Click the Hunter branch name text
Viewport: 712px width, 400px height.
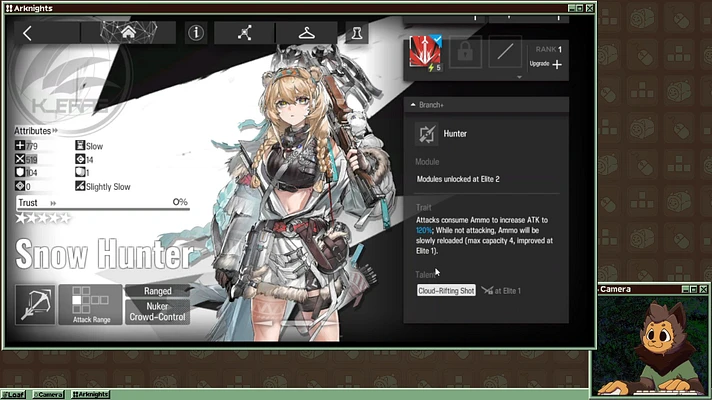click(x=455, y=133)
